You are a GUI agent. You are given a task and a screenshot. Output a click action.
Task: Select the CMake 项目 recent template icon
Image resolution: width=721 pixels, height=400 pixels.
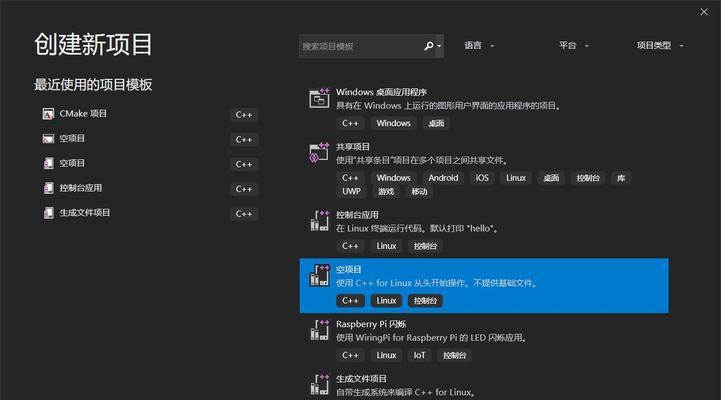pos(48,114)
